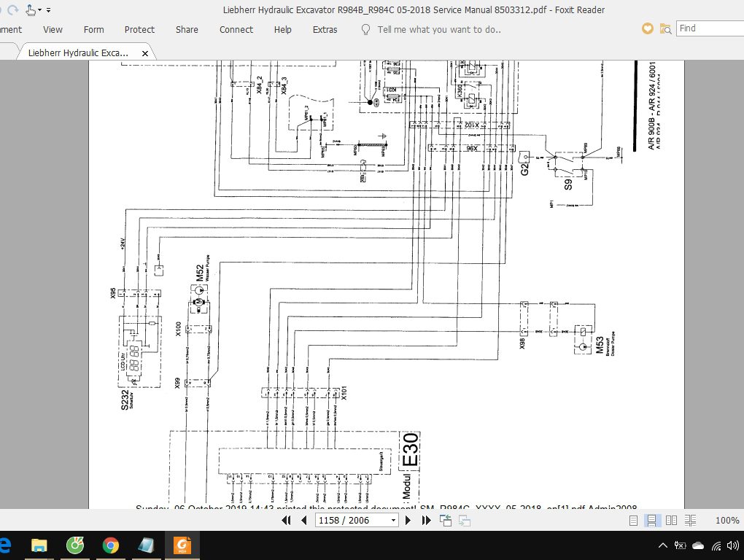Open the touch mode dropdown arrow

tap(40, 10)
